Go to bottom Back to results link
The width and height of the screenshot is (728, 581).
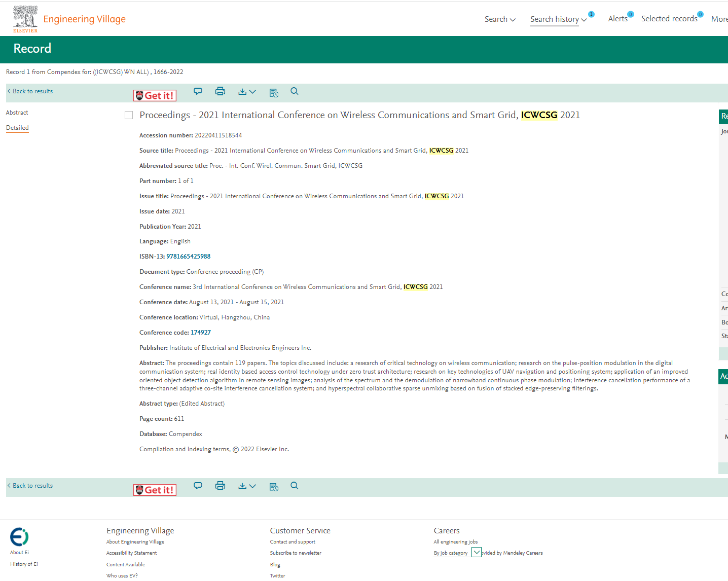coord(30,486)
